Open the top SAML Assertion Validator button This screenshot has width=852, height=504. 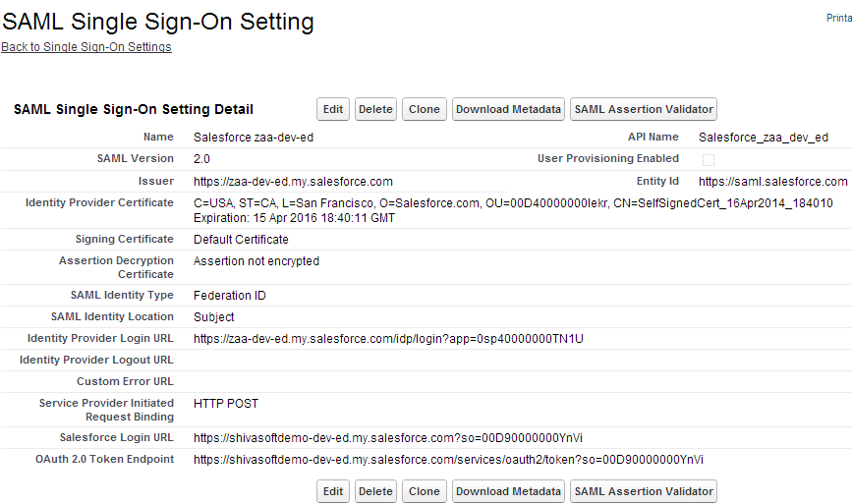(644, 109)
